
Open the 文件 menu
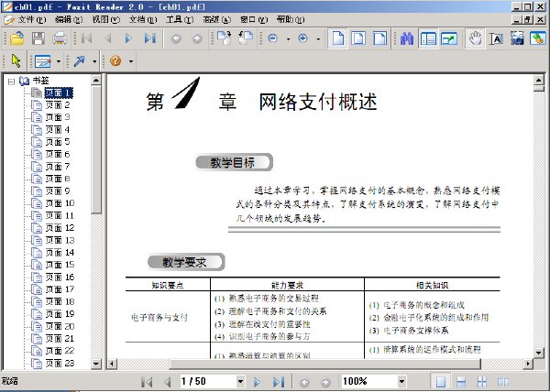pyautogui.click(x=31, y=19)
